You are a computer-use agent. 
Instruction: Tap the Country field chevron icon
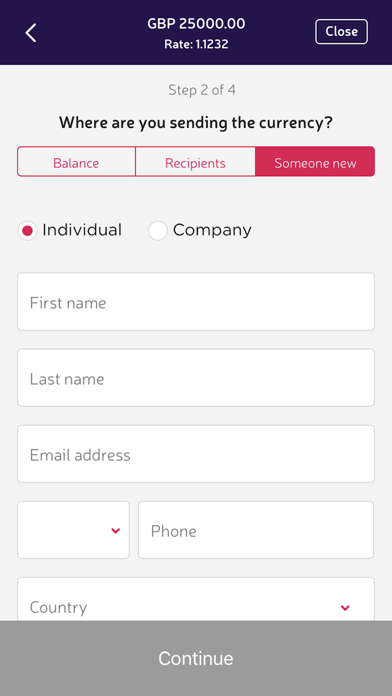345,608
